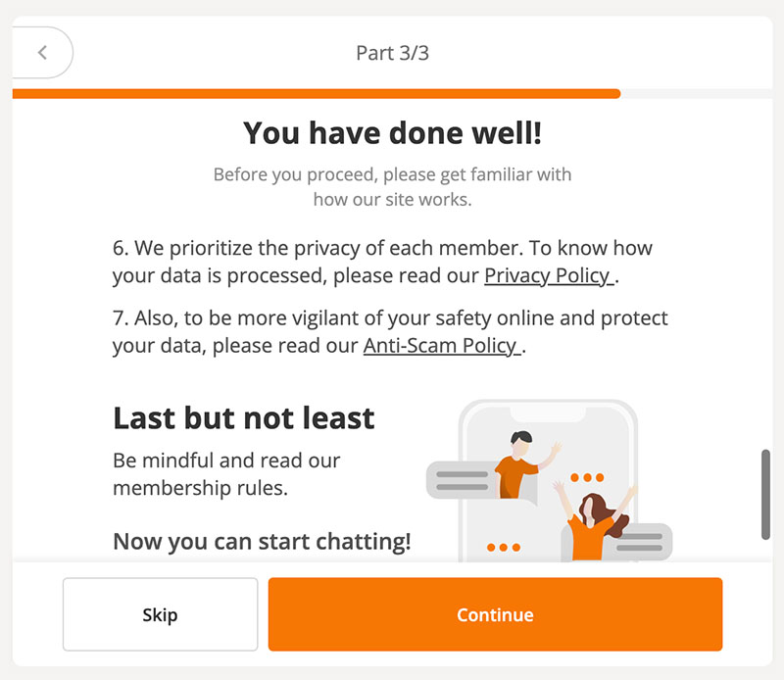Click the Part 3/3 step label
This screenshot has height=680, width=784.
pos(393,53)
